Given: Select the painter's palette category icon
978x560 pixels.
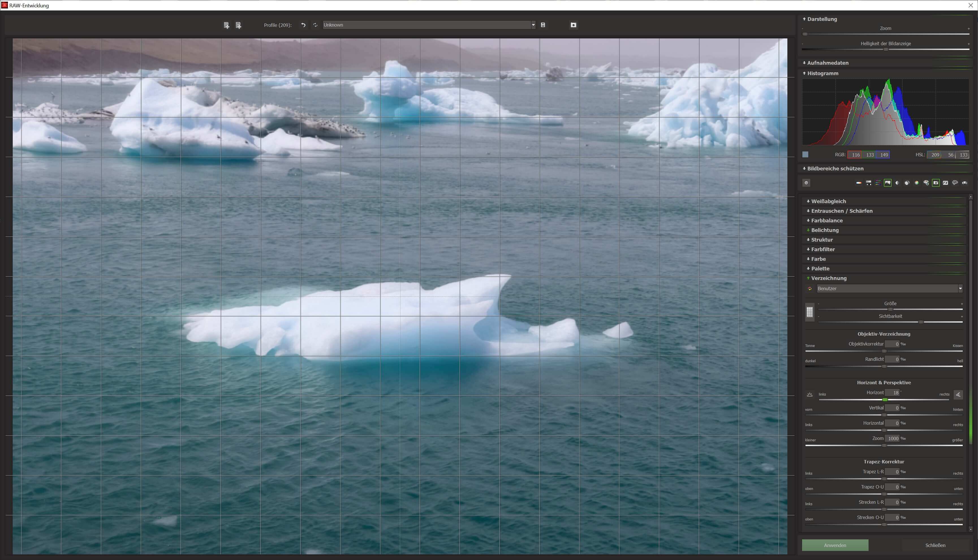Looking at the screenshot, I should point(926,183).
